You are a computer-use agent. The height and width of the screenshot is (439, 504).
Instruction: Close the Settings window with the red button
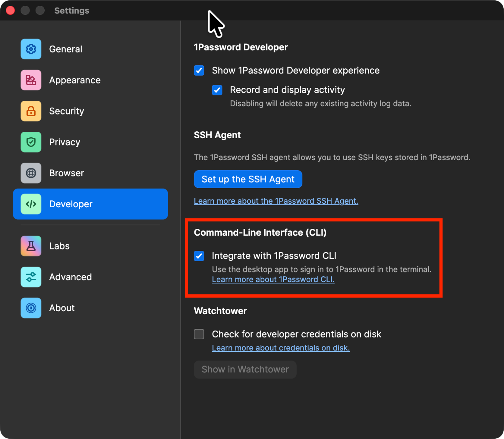(10, 10)
